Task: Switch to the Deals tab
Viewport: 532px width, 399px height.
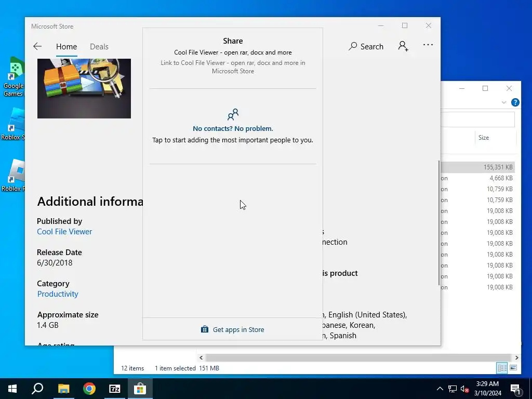Action: coord(99,46)
